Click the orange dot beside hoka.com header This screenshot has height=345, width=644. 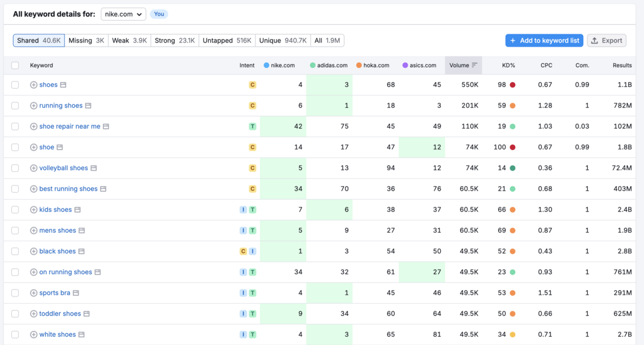(x=359, y=65)
